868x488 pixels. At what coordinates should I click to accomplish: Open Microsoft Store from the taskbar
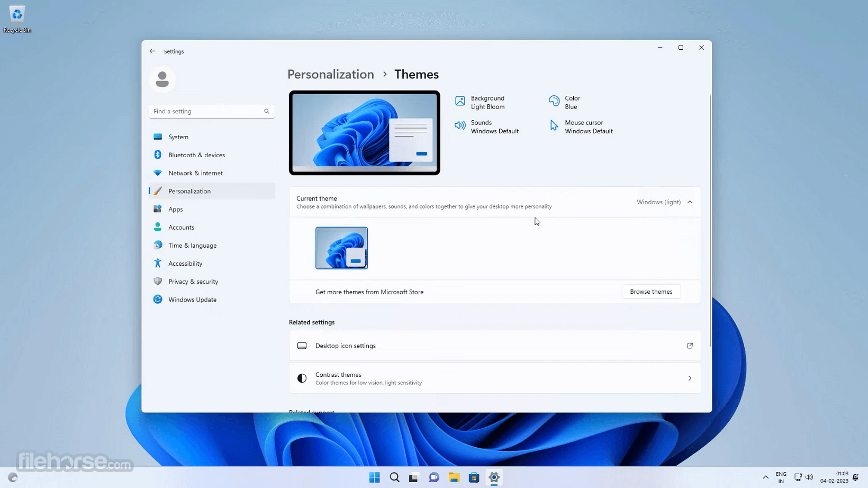click(474, 477)
